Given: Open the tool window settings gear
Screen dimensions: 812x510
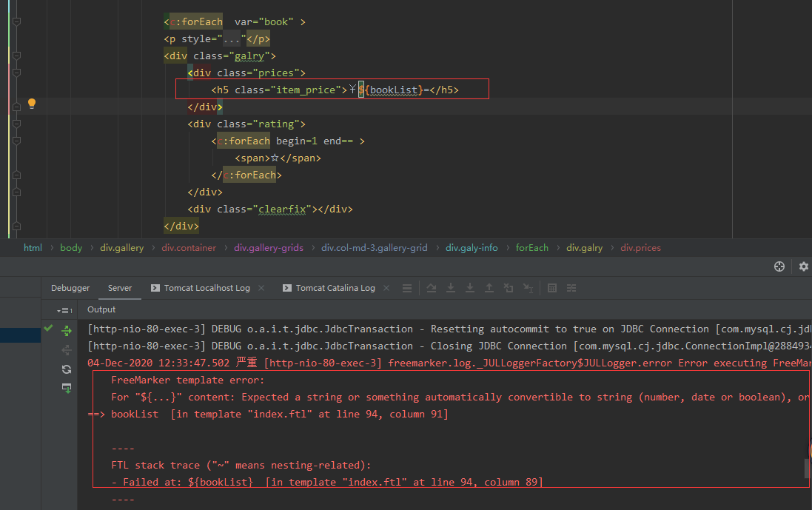Looking at the screenshot, I should (x=804, y=266).
